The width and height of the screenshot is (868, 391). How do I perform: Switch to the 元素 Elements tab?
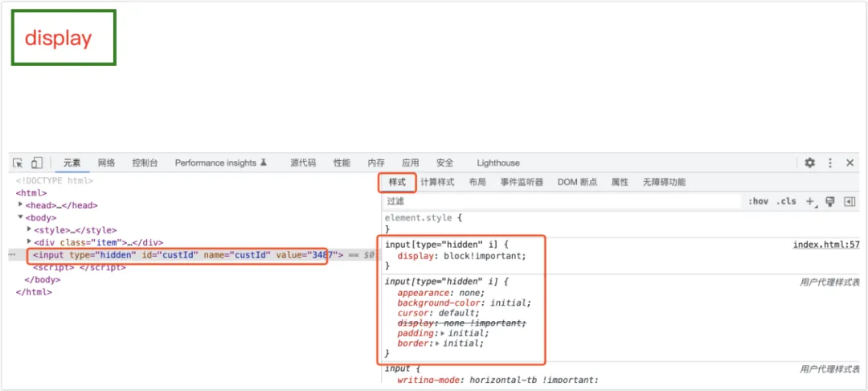coord(72,163)
